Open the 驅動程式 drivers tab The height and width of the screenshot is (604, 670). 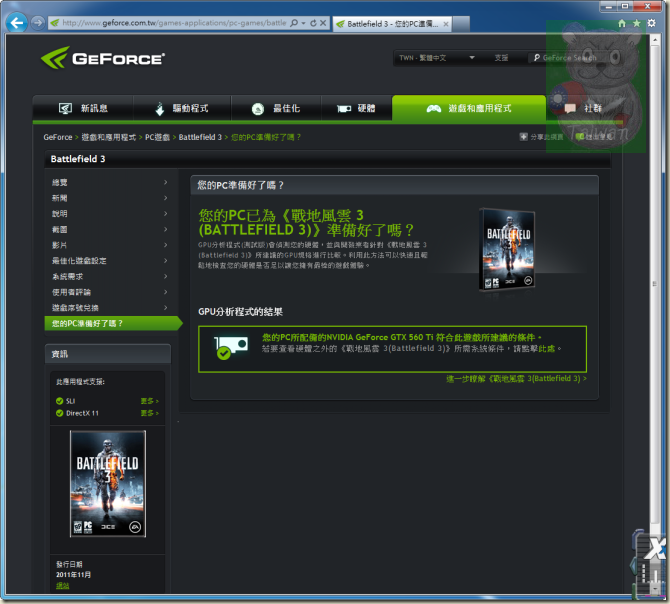[182, 108]
